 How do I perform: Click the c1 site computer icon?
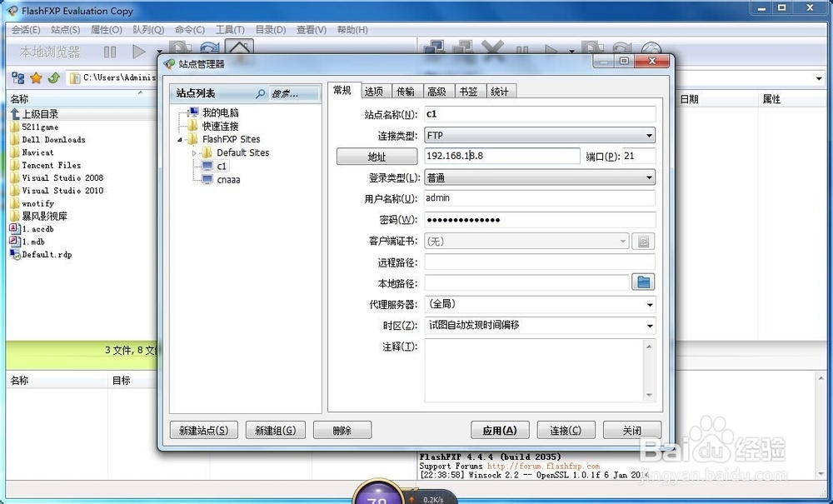point(207,167)
